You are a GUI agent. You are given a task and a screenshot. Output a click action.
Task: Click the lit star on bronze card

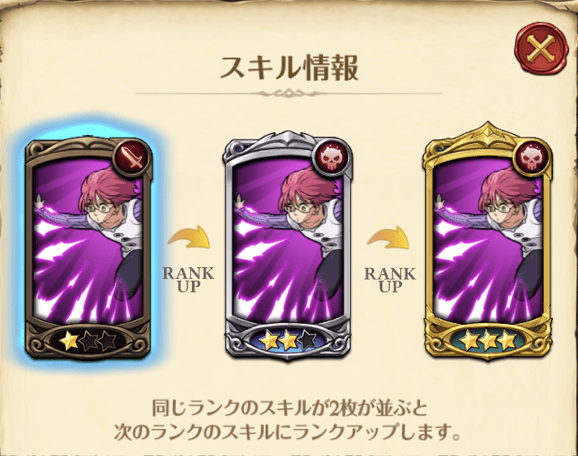click(x=69, y=341)
